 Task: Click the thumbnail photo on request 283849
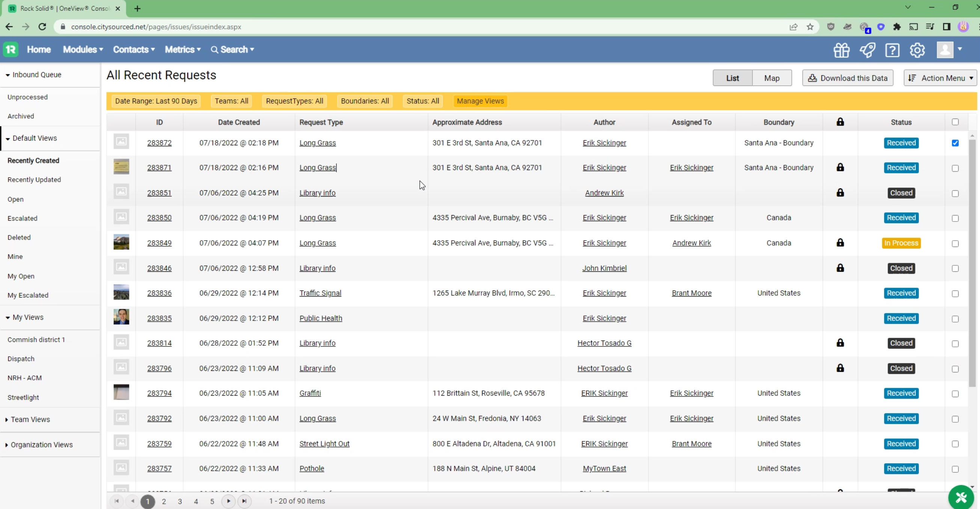(x=121, y=242)
